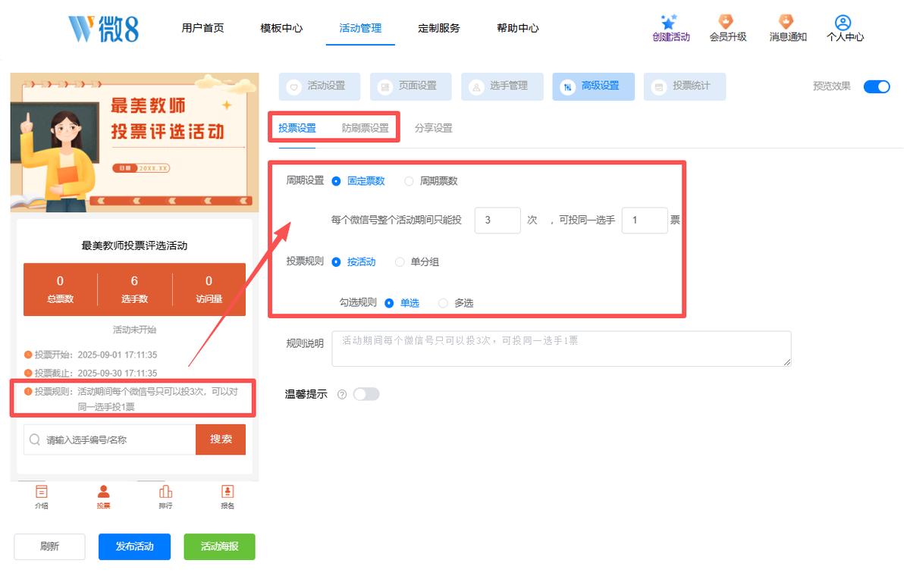Screen dimensions: 910x588
Task: Click the 规则说明 text area
Action: (562, 349)
